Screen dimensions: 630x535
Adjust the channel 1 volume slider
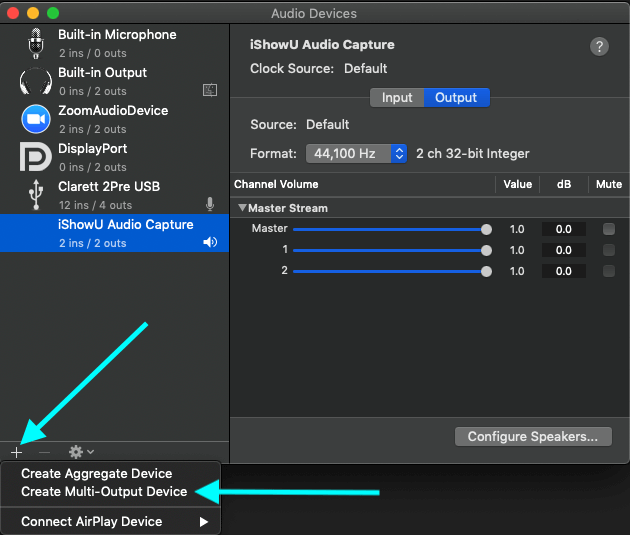[392, 250]
